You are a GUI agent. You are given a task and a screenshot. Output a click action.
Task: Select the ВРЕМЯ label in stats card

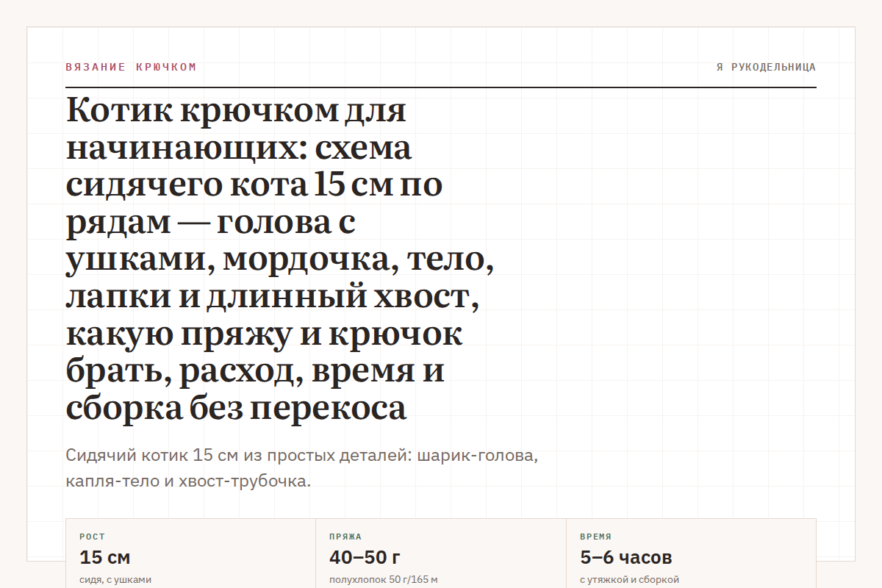(x=595, y=537)
